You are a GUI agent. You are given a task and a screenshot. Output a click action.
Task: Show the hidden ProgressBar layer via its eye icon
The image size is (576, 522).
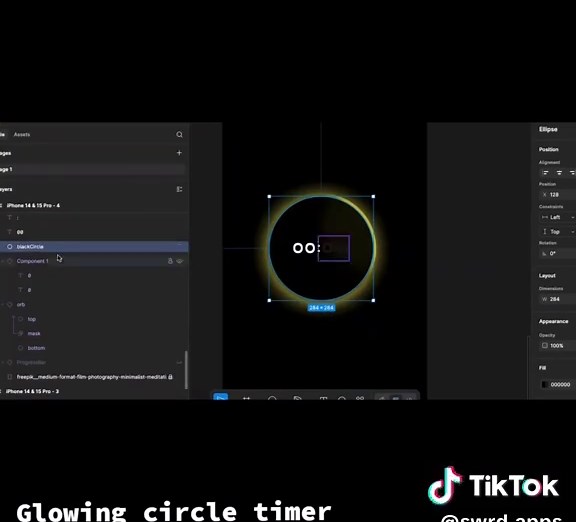click(x=179, y=363)
